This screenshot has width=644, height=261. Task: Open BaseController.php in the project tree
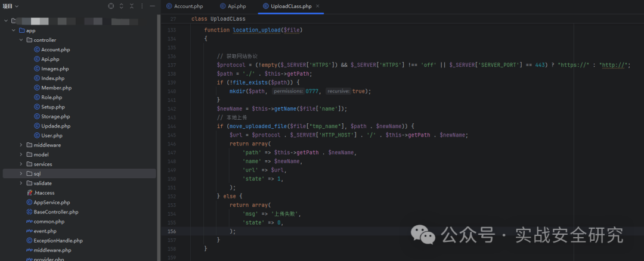click(56, 212)
